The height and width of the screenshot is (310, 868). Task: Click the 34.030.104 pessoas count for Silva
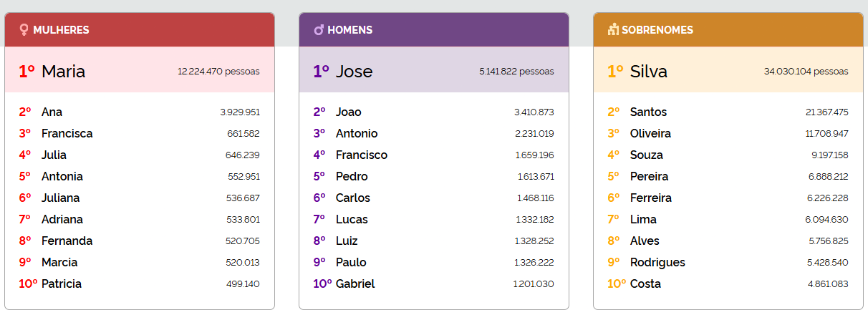pos(806,72)
